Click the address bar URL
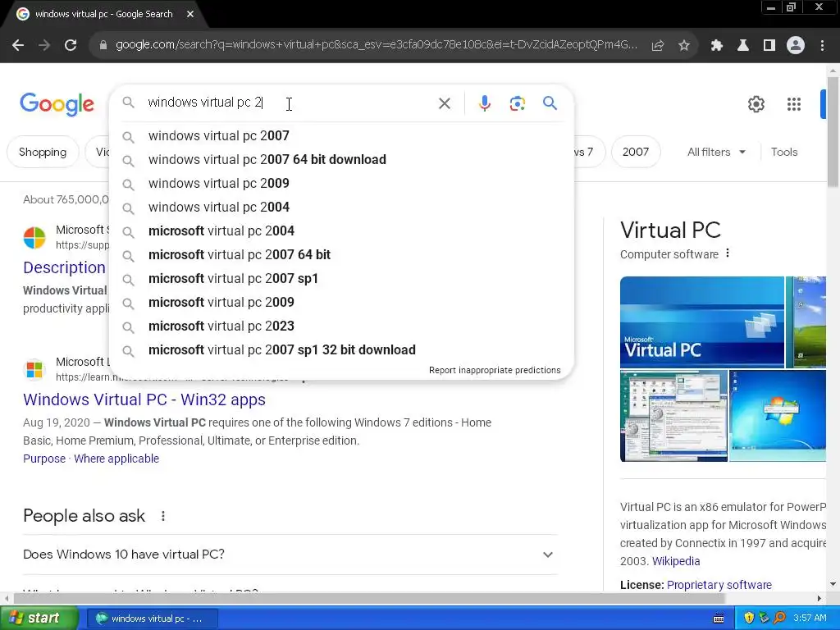Screen dimensions: 840x630 [x=376, y=45]
